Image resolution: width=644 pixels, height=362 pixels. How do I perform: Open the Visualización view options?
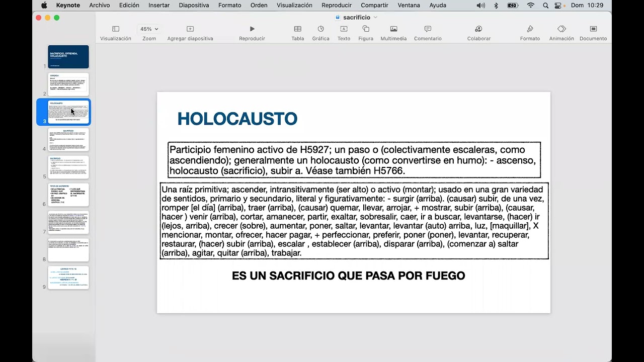(x=115, y=33)
